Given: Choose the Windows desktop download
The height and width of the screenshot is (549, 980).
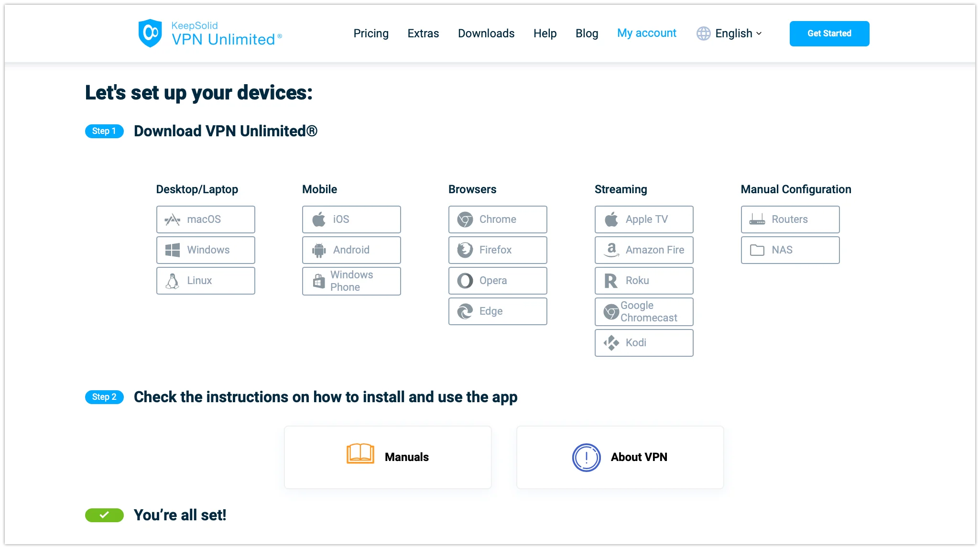Looking at the screenshot, I should tap(206, 250).
